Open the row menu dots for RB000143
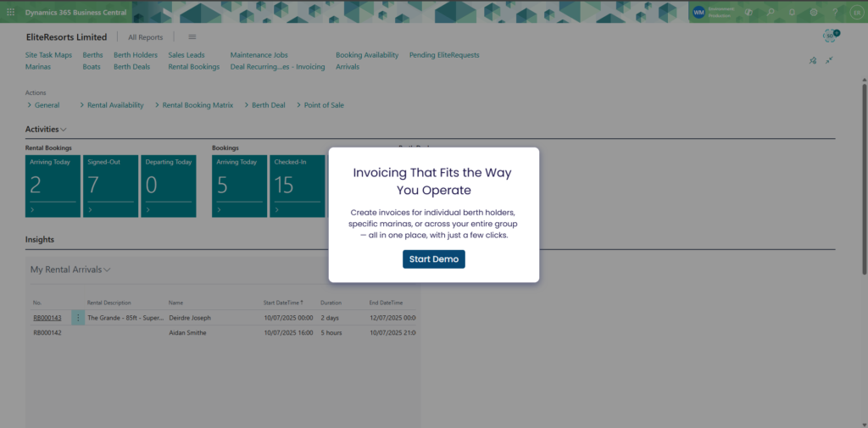The image size is (868, 428). [x=78, y=318]
